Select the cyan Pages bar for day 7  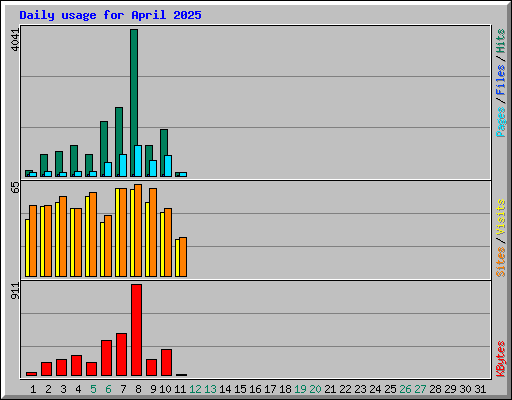pos(123,165)
